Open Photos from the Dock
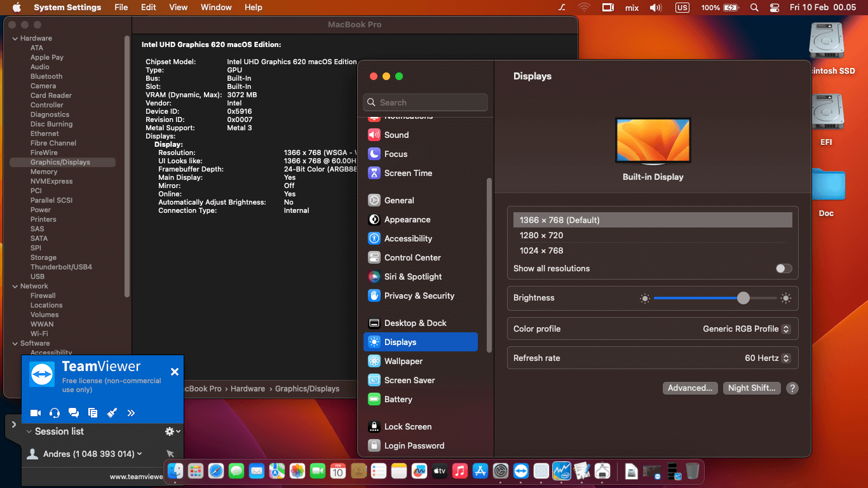Viewport: 868px width, 488px height. [297, 471]
